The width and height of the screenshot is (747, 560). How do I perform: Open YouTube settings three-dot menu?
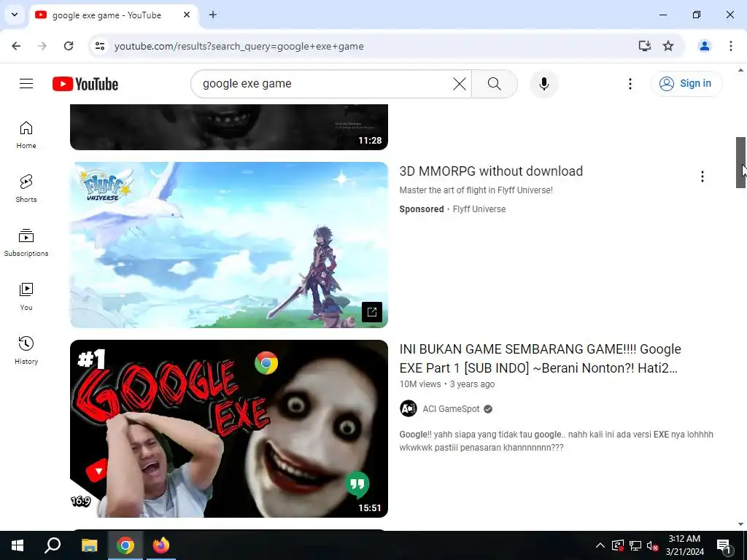630,84
